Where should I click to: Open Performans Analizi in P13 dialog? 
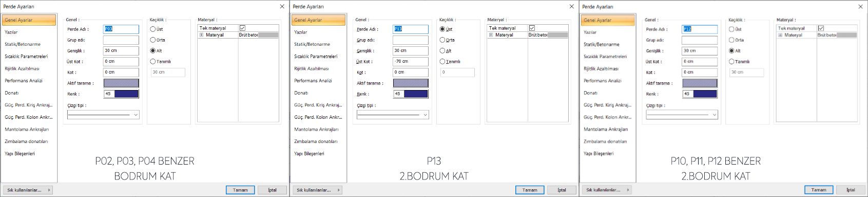pyautogui.click(x=319, y=81)
